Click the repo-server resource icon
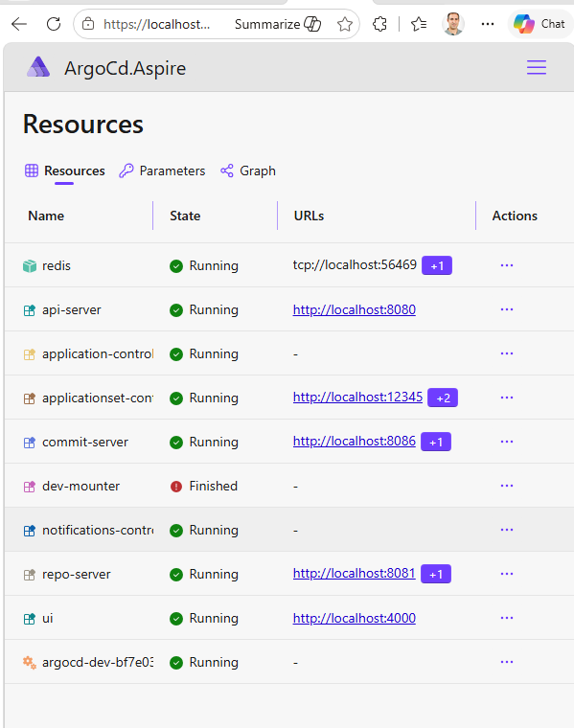This screenshot has width=574, height=728. 30,575
